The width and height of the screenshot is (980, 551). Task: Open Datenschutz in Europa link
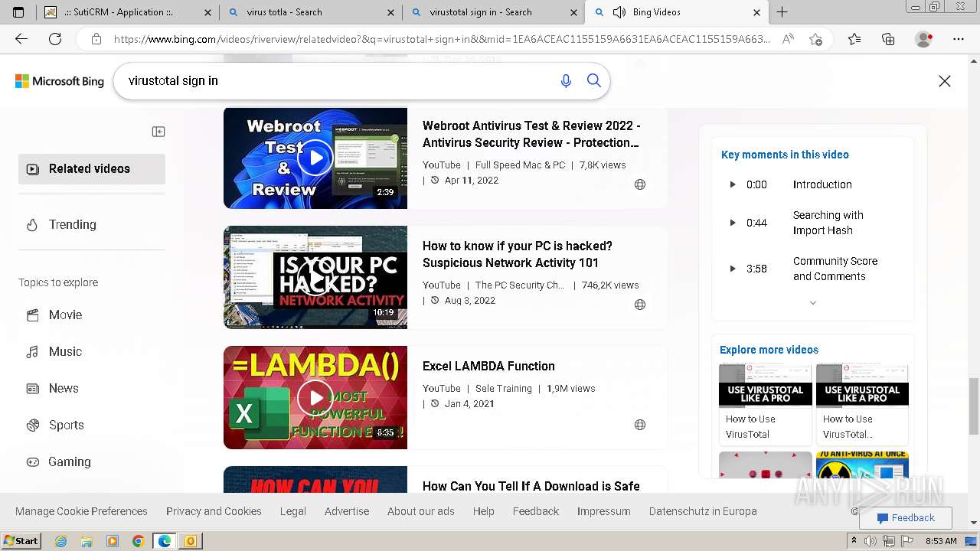(703, 511)
